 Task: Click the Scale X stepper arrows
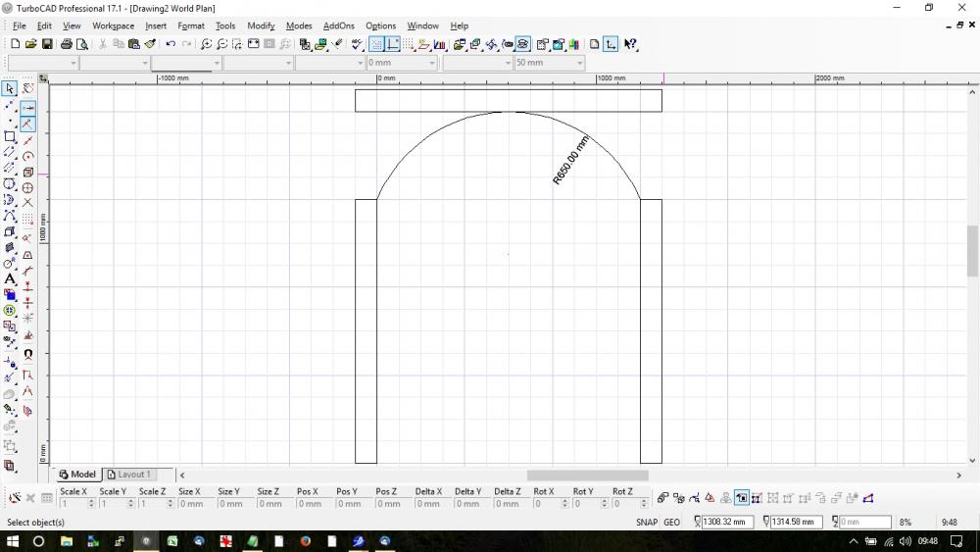[x=92, y=504]
